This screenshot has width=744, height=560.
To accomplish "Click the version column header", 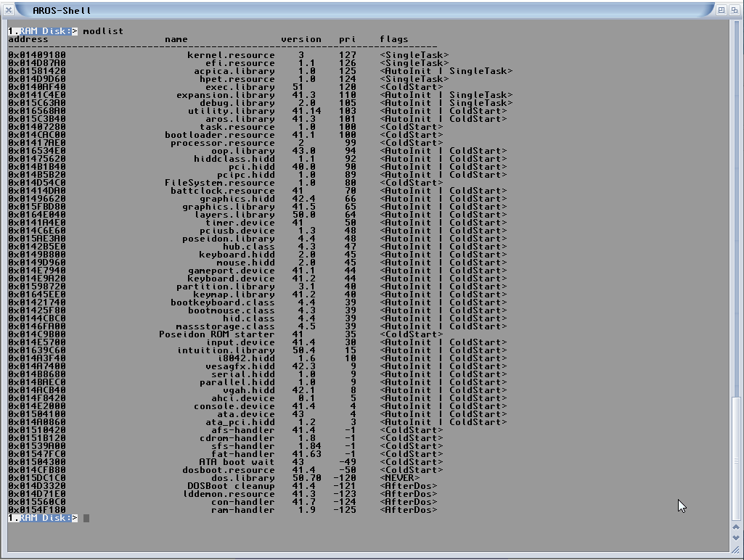I will (301, 39).
